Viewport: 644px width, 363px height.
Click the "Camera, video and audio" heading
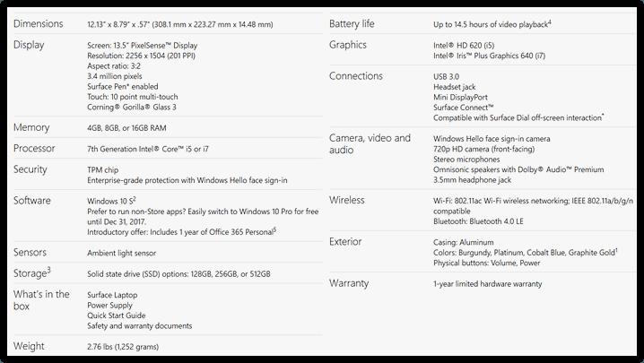tap(370, 143)
